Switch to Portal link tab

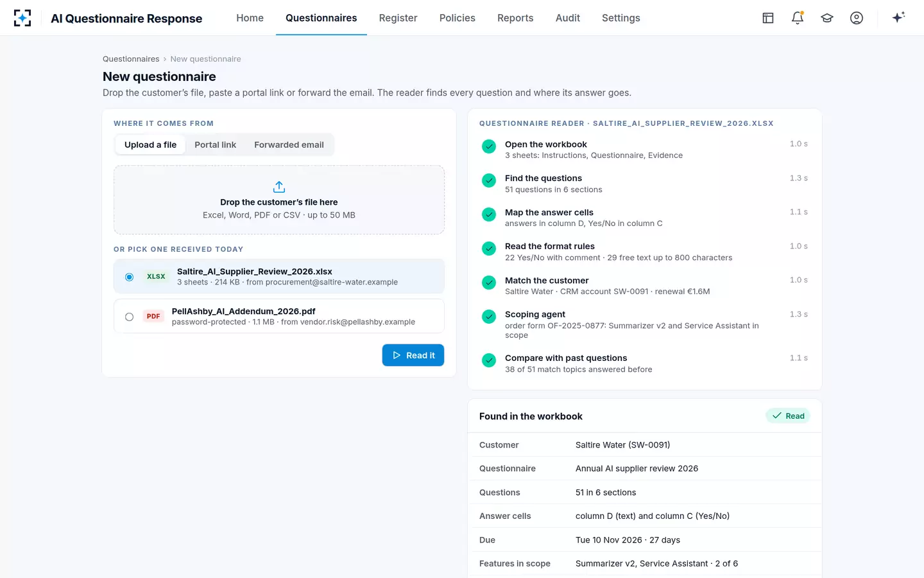click(x=216, y=145)
